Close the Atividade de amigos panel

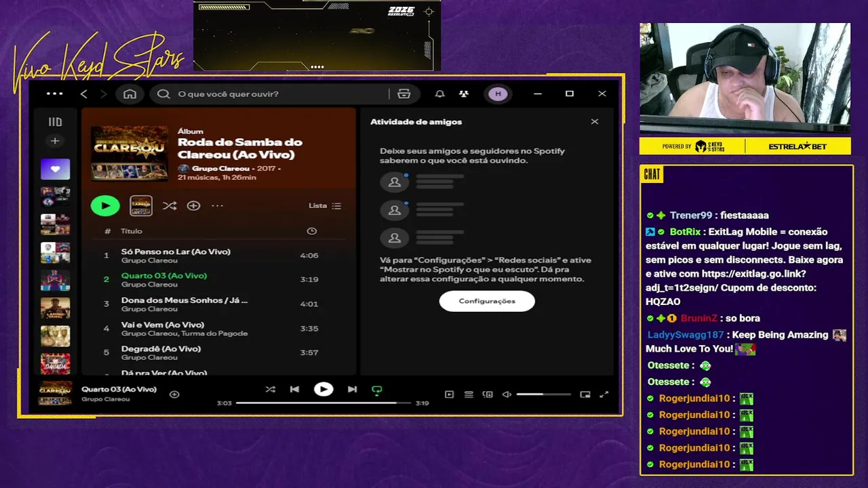595,122
